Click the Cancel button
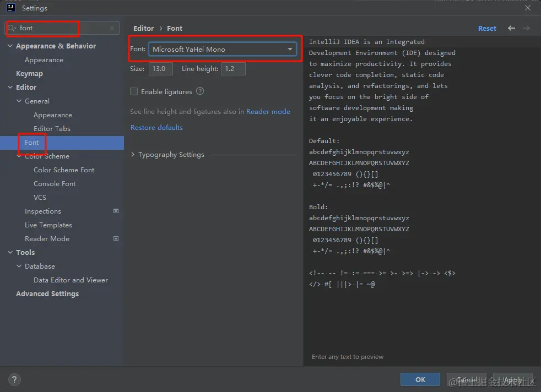 pos(466,379)
